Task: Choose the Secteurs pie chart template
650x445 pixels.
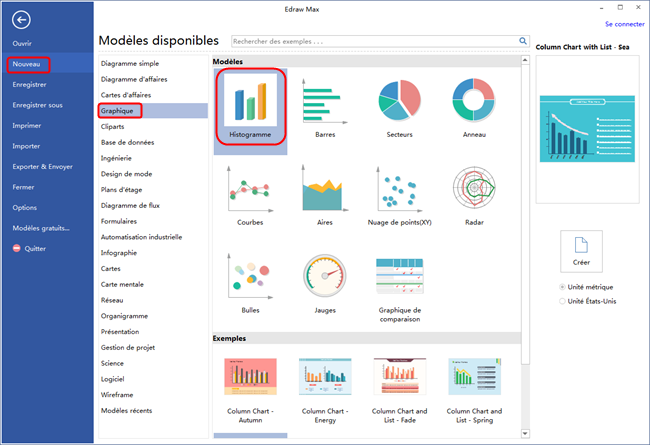Action: click(x=400, y=108)
